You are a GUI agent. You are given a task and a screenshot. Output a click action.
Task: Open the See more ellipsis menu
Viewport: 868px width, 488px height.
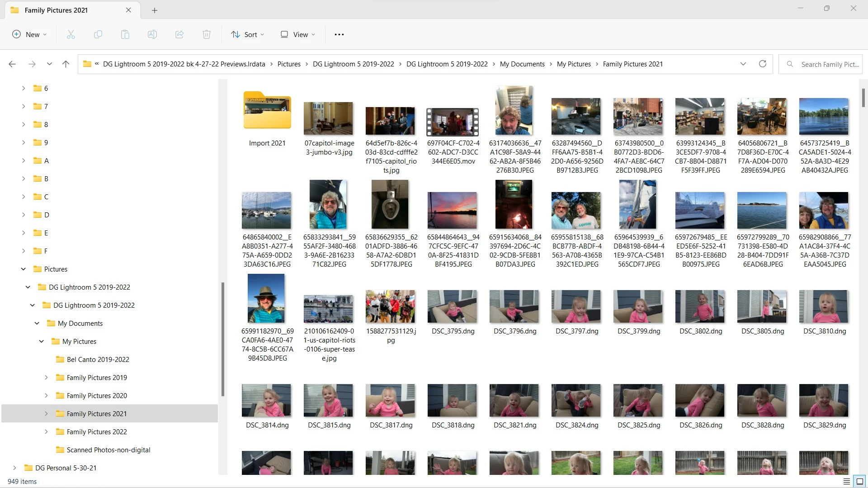[x=339, y=34]
